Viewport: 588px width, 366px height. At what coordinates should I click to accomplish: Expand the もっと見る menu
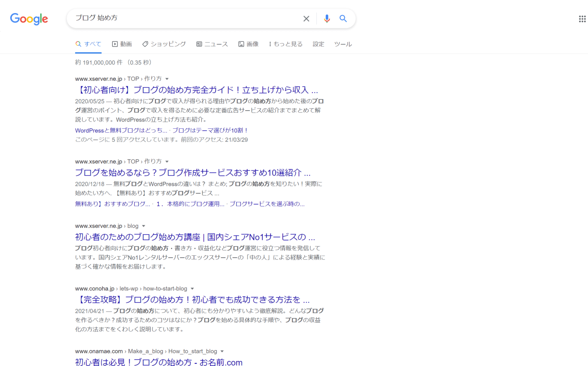point(286,44)
